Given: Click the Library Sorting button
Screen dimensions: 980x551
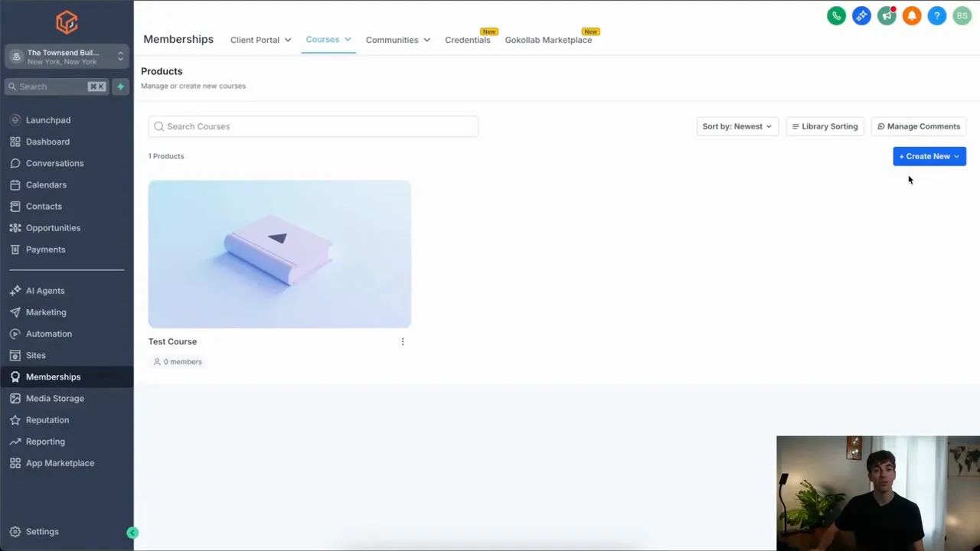Looking at the screenshot, I should point(825,126).
